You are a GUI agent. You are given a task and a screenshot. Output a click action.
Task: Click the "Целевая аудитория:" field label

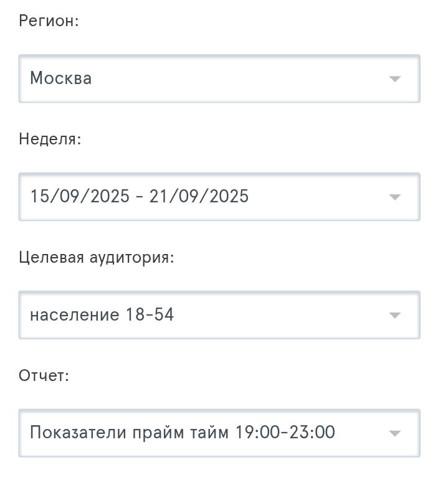tap(97, 257)
